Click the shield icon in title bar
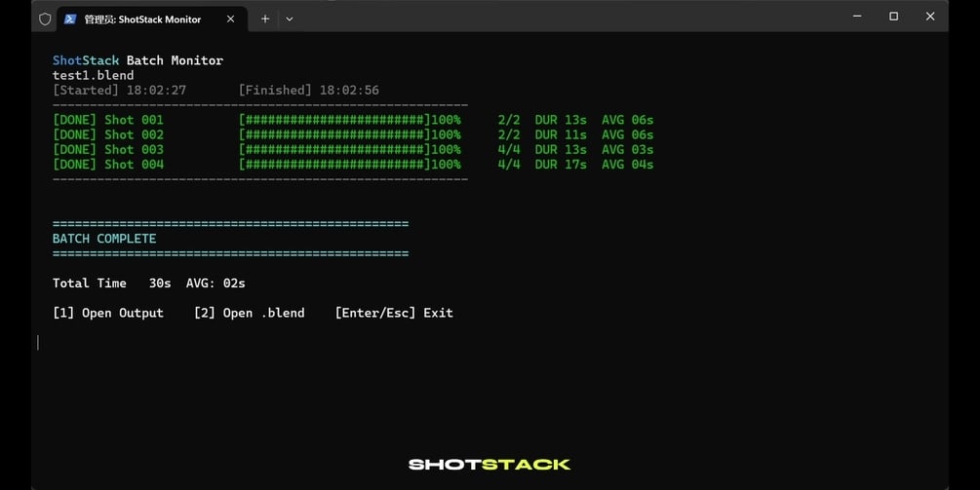 tap(45, 19)
